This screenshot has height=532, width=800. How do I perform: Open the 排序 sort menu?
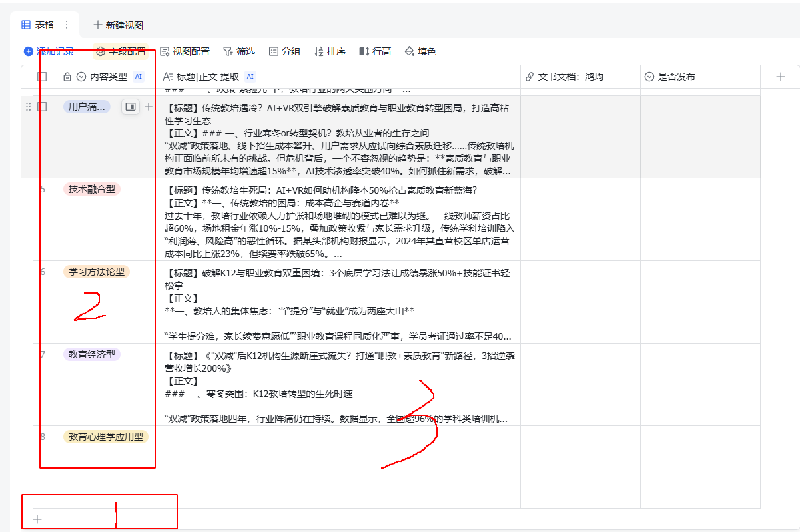pyautogui.click(x=330, y=51)
